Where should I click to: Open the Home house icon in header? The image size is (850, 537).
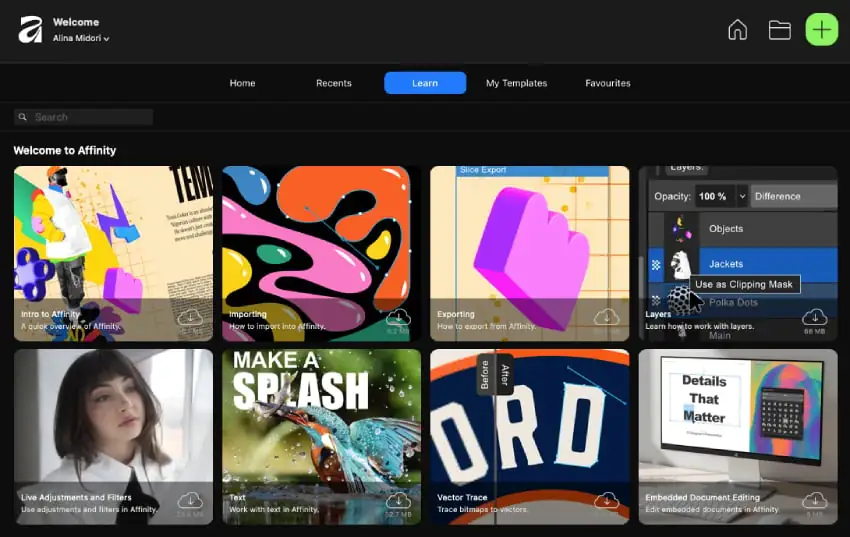pyautogui.click(x=737, y=30)
